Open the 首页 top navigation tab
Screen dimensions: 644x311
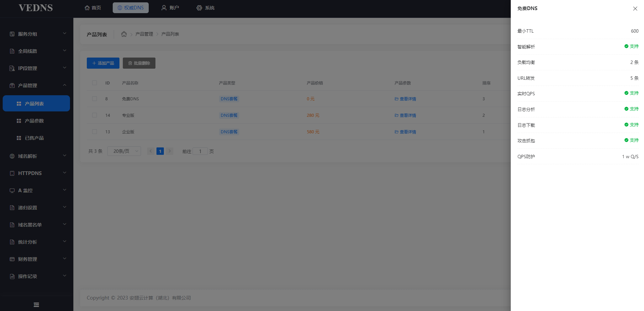tap(93, 8)
